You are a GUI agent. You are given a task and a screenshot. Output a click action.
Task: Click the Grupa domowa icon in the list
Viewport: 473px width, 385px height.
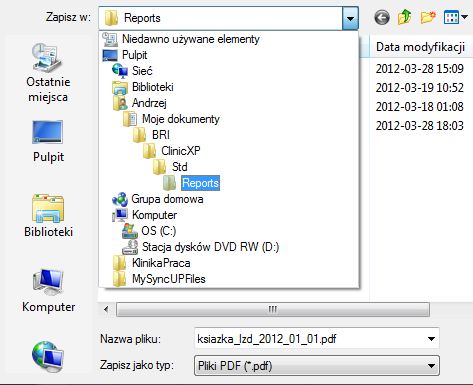[120, 199]
